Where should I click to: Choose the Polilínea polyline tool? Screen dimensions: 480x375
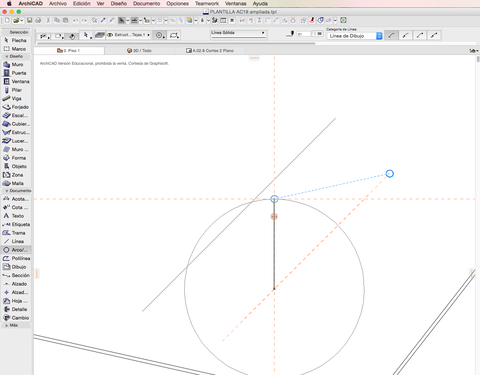[16, 258]
